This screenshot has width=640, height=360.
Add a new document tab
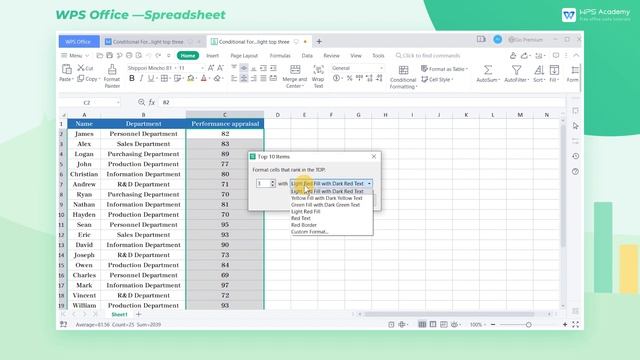[x=319, y=41]
